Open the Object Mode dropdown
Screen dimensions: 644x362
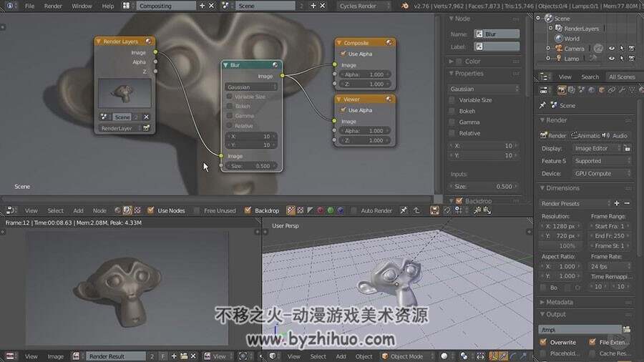408,356
